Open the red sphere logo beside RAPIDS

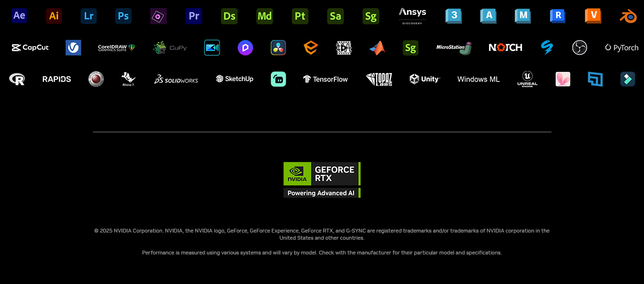tap(96, 79)
